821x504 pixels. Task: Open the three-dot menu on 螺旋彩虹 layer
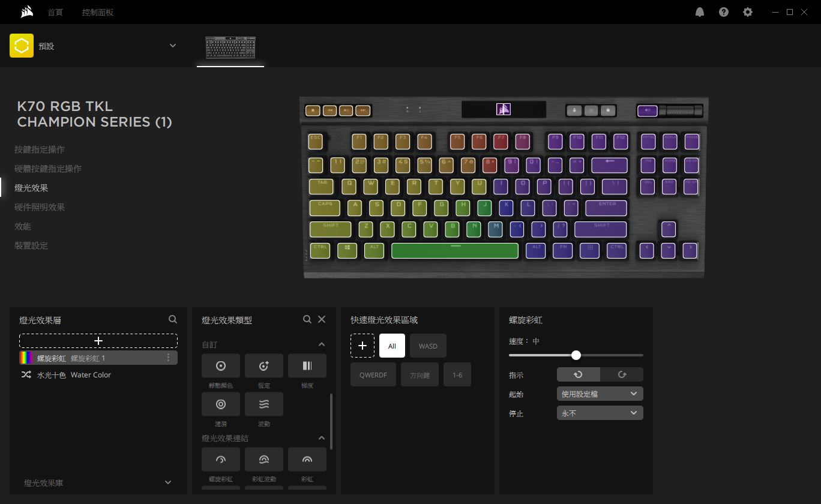coord(168,358)
